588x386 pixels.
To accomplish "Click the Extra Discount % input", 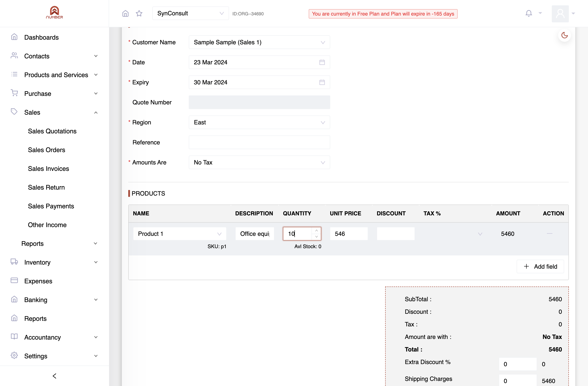I will coord(518,364).
